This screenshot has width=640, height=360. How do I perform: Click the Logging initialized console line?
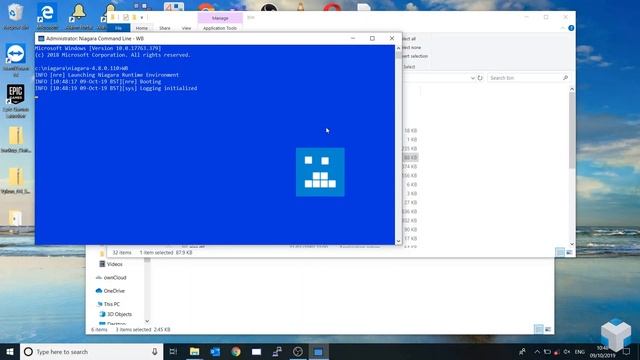[116, 88]
